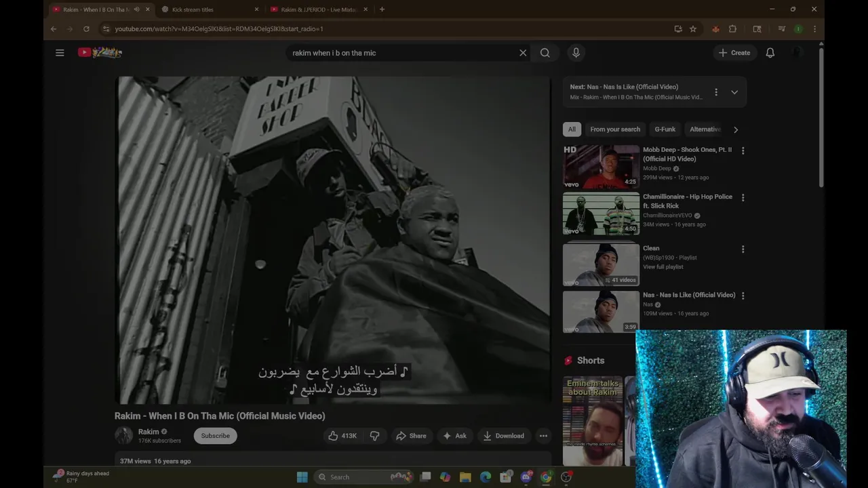
Task: Show more filter chips with right arrow
Action: [736, 129]
